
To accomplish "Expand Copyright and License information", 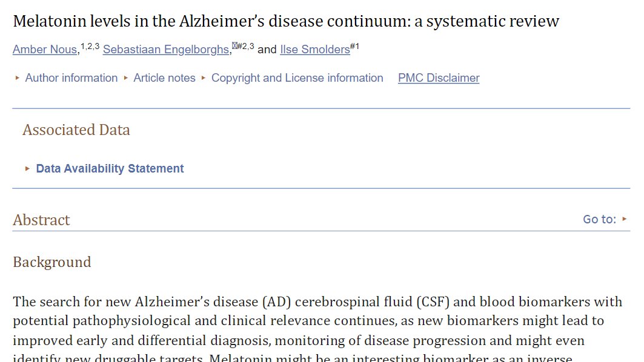I will [x=297, y=78].
